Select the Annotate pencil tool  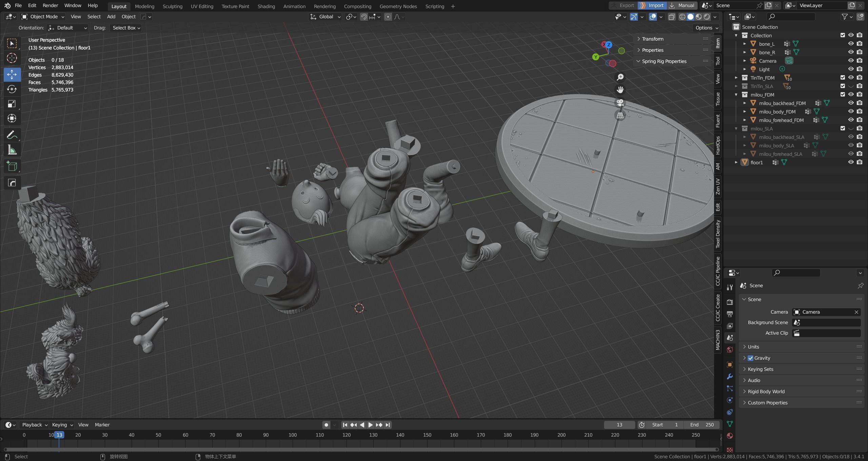click(x=12, y=135)
